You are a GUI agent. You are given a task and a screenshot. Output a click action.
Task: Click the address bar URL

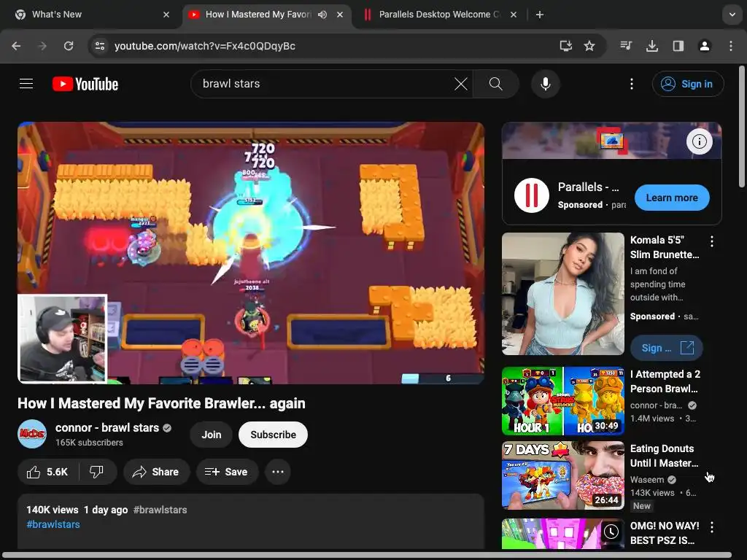pos(205,46)
